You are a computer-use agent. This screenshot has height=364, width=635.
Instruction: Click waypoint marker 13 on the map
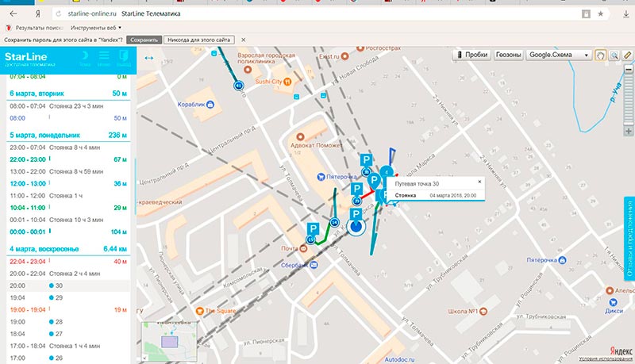(310, 239)
